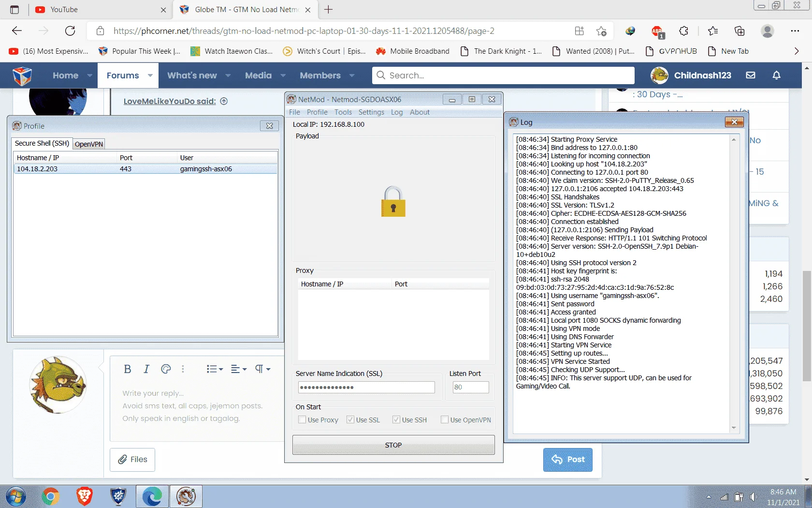Open the AdBlock extension icon
Image resolution: width=812 pixels, height=508 pixels.
657,31
